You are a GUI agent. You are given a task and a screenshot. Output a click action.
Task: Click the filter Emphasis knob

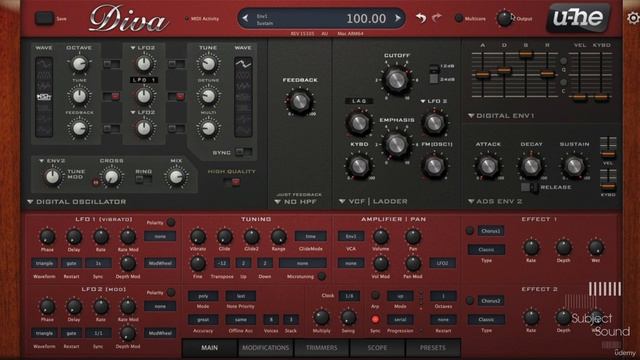(396, 144)
